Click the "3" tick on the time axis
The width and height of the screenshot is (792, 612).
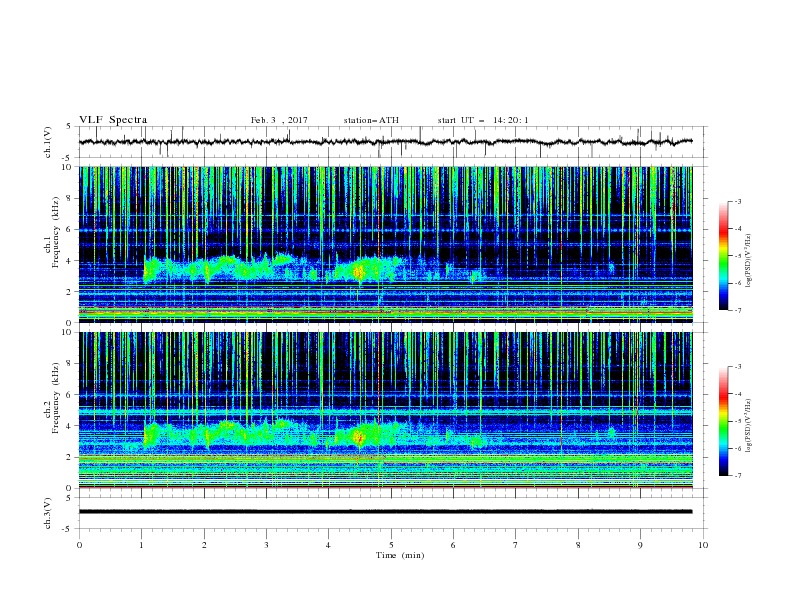tap(266, 545)
